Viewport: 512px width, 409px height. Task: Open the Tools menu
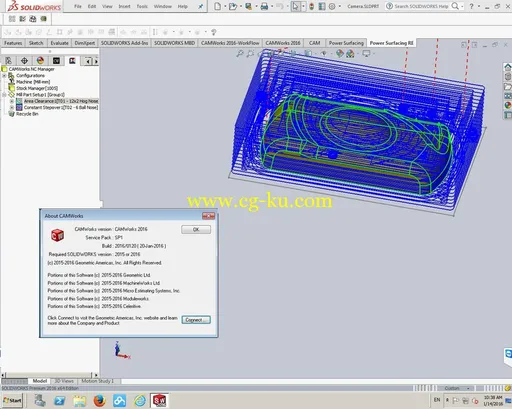click(142, 6)
